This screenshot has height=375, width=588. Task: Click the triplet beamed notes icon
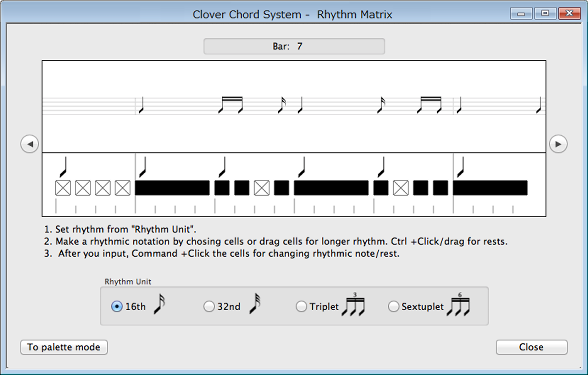point(353,306)
